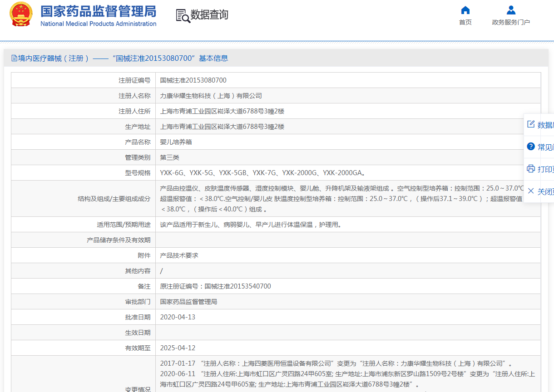Click the 注册证编号 row label
Screen dimensions: 554x392
[134, 80]
